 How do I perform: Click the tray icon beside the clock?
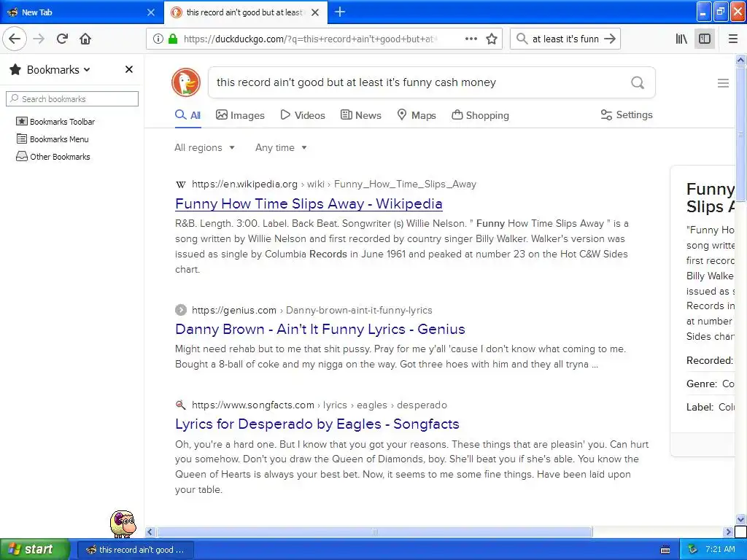(693, 549)
